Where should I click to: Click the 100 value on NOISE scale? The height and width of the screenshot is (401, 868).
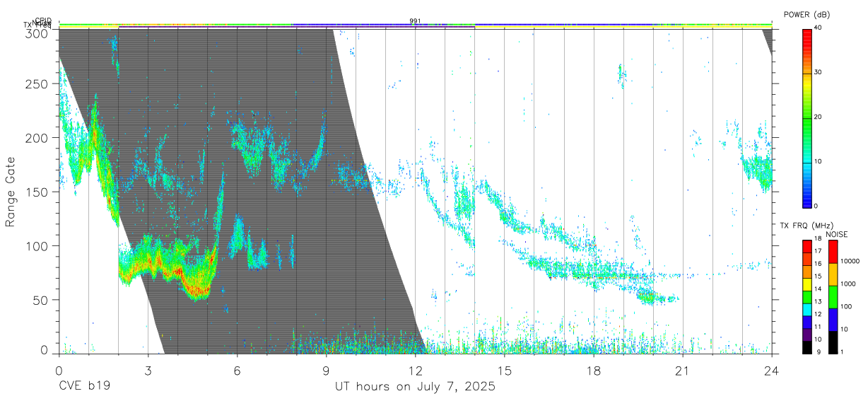click(847, 307)
